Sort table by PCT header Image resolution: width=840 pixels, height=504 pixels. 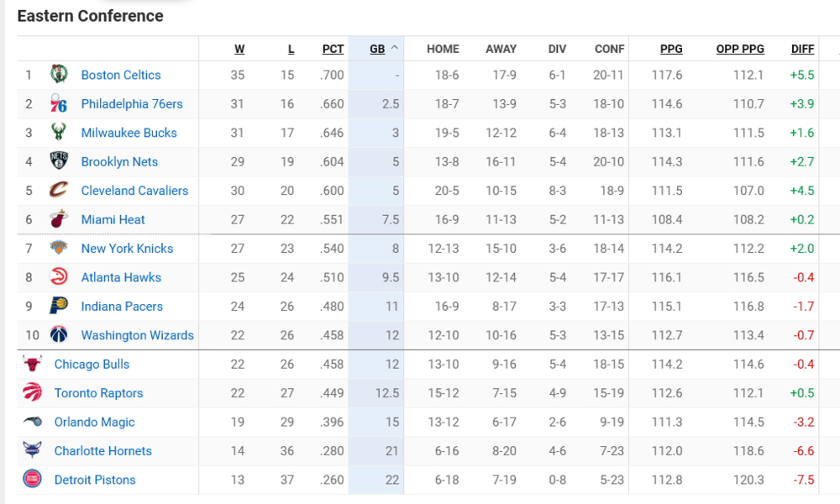(333, 49)
